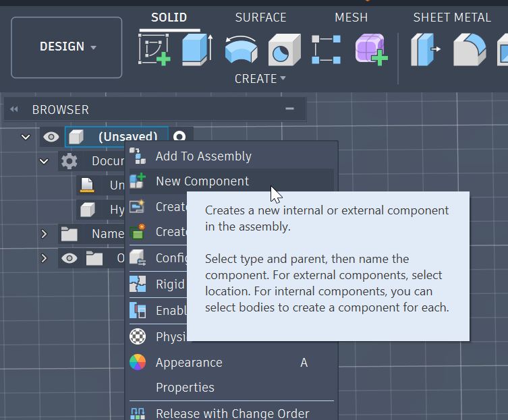Image resolution: width=508 pixels, height=420 pixels.
Task: Click the Appearance color wheel icon
Action: pyautogui.click(x=138, y=362)
